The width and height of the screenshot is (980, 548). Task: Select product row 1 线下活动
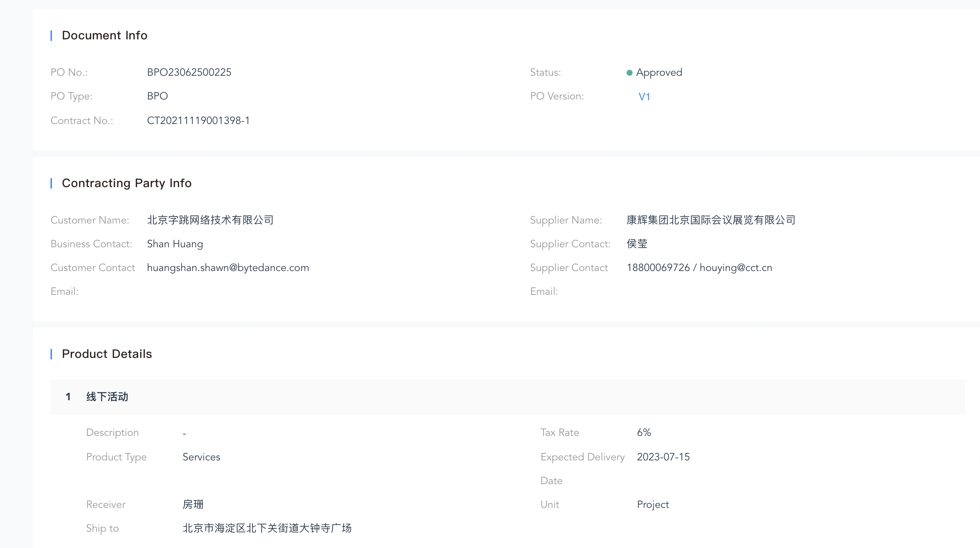[x=107, y=397]
